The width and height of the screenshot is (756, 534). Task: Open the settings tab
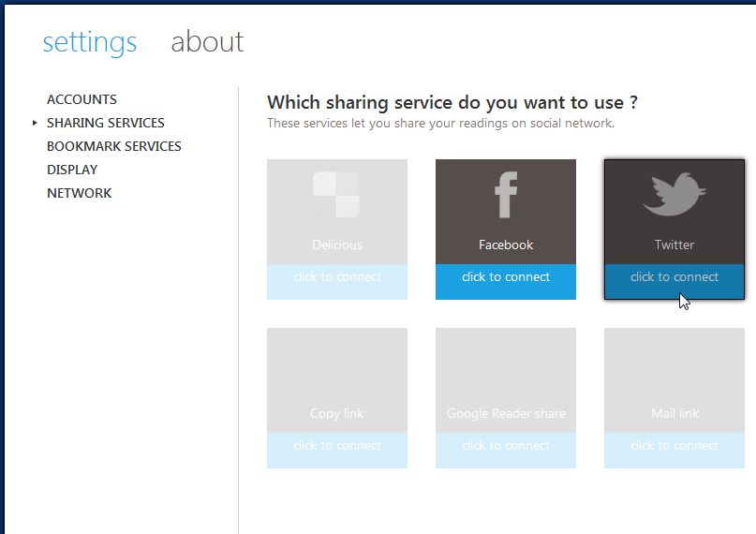[x=90, y=42]
